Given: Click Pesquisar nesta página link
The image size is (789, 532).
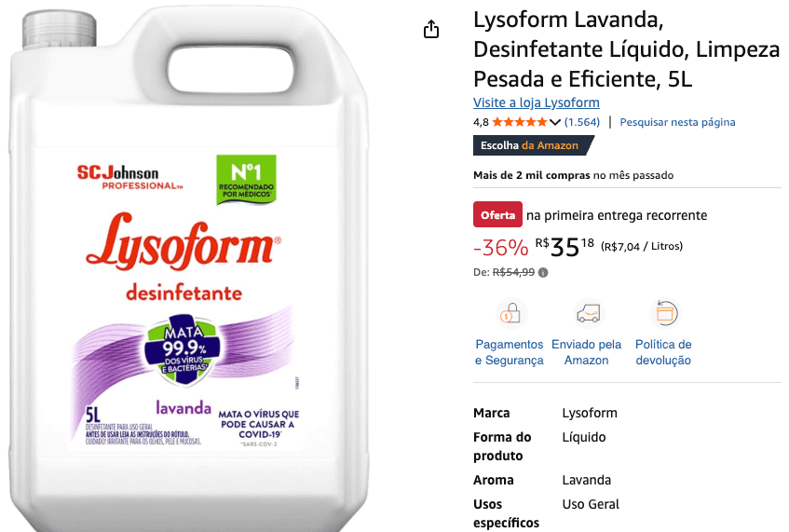Looking at the screenshot, I should (677, 122).
